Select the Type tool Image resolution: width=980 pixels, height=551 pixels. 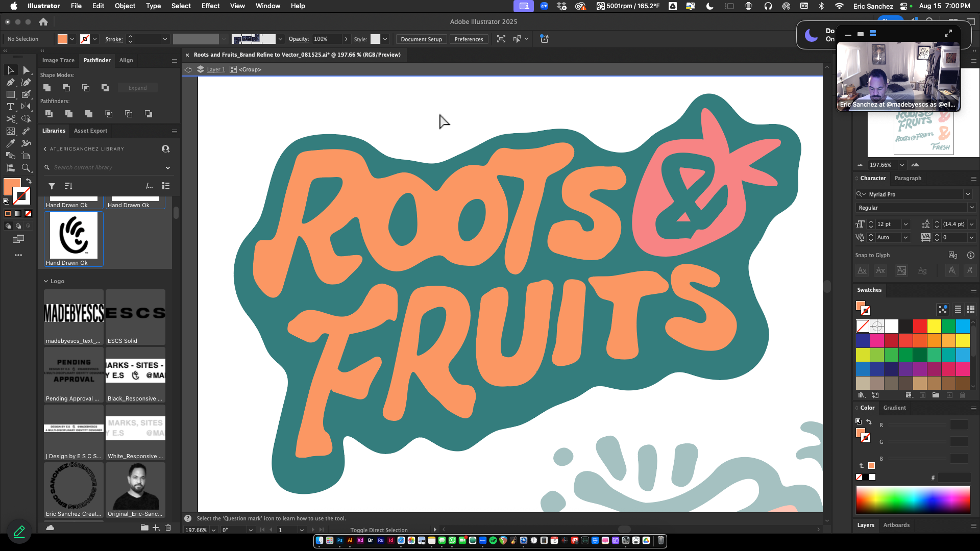(x=11, y=107)
